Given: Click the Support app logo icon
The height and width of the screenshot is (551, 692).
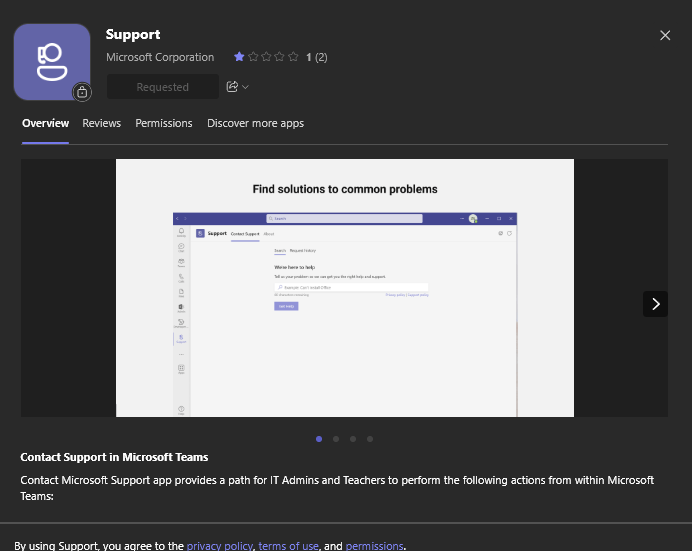Looking at the screenshot, I should click(52, 62).
